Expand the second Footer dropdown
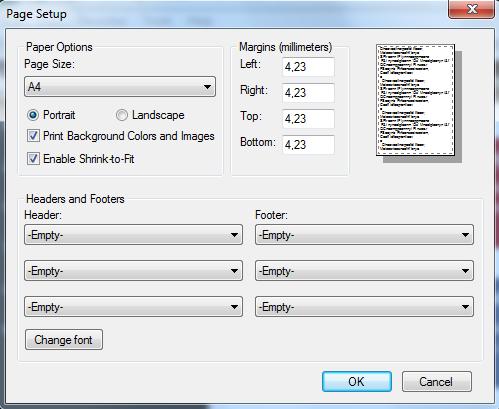Screen dimensions: 499x409 [364, 271]
